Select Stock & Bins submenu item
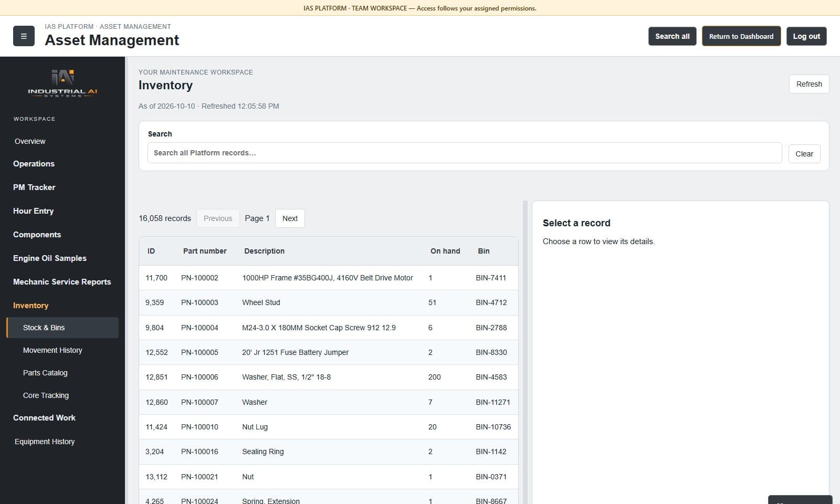Viewport: 840px width, 504px height. pyautogui.click(x=62, y=328)
